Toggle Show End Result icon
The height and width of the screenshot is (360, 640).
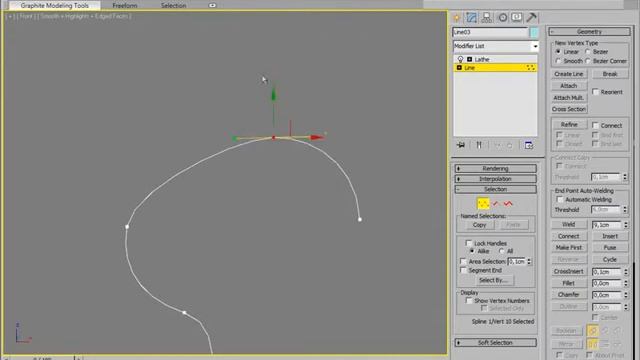pyautogui.click(x=479, y=145)
